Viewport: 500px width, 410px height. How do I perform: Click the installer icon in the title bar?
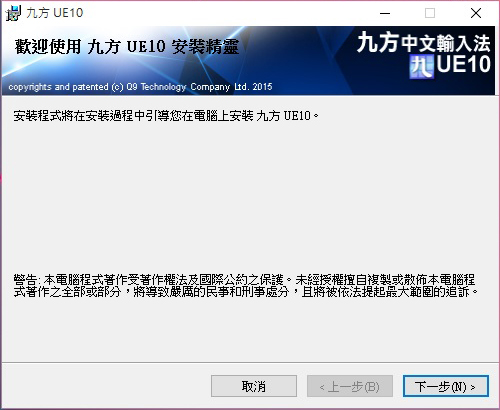13,13
